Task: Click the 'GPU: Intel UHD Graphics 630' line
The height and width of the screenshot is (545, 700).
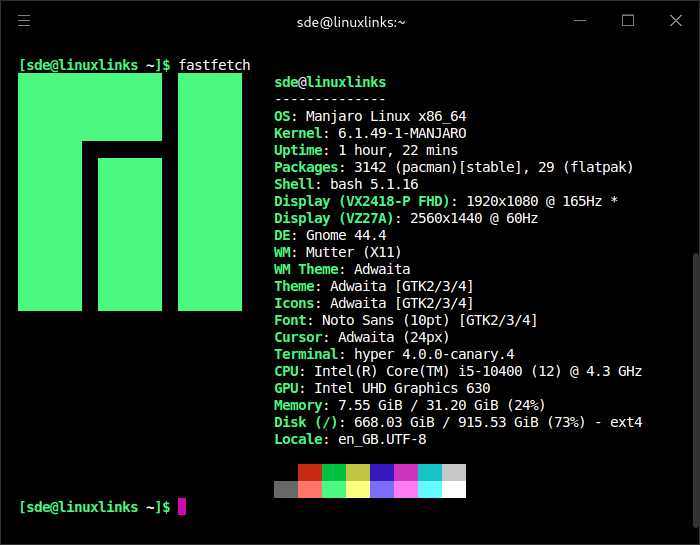Action: (x=382, y=388)
